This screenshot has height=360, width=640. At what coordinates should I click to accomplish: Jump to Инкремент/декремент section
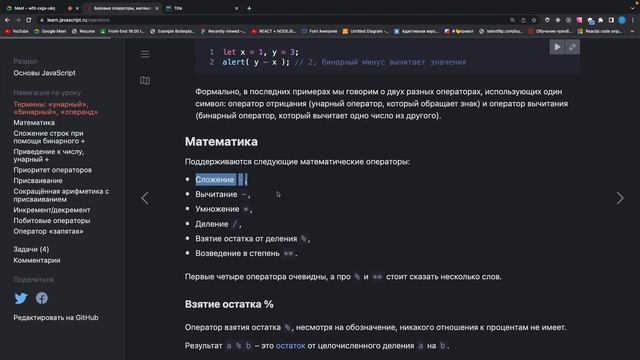tap(52, 210)
